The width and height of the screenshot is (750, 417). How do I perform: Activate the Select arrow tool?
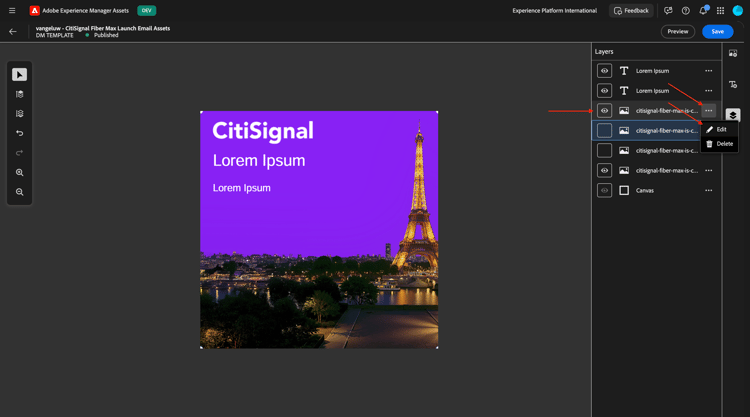coord(20,75)
